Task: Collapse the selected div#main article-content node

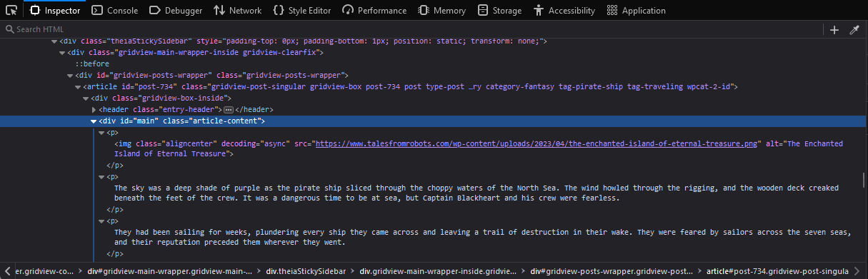Action: (94, 121)
